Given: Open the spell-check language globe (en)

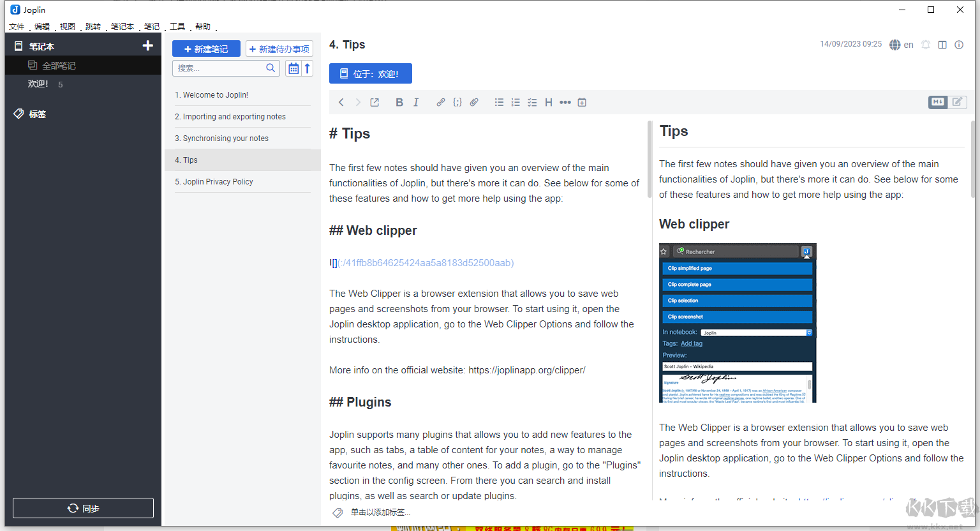Looking at the screenshot, I should coord(902,45).
